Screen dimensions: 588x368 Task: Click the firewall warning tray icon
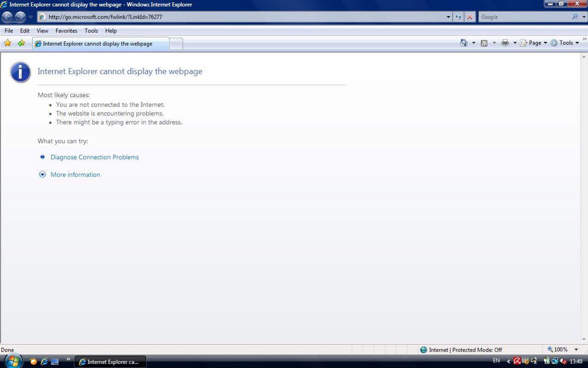[526, 361]
